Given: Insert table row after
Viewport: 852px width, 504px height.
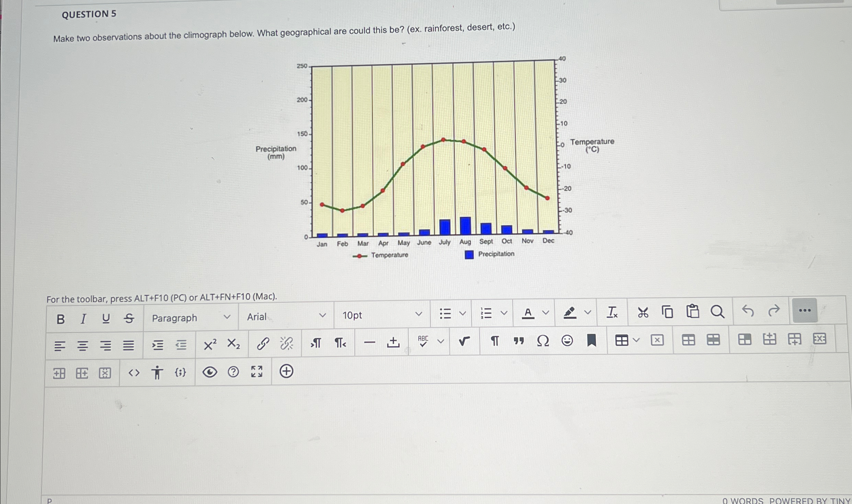Looking at the screenshot, I should pyautogui.click(x=794, y=339).
